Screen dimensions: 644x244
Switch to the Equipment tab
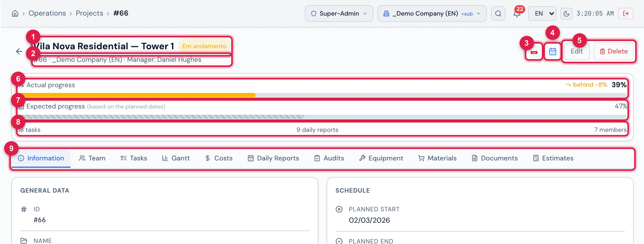tap(381, 158)
